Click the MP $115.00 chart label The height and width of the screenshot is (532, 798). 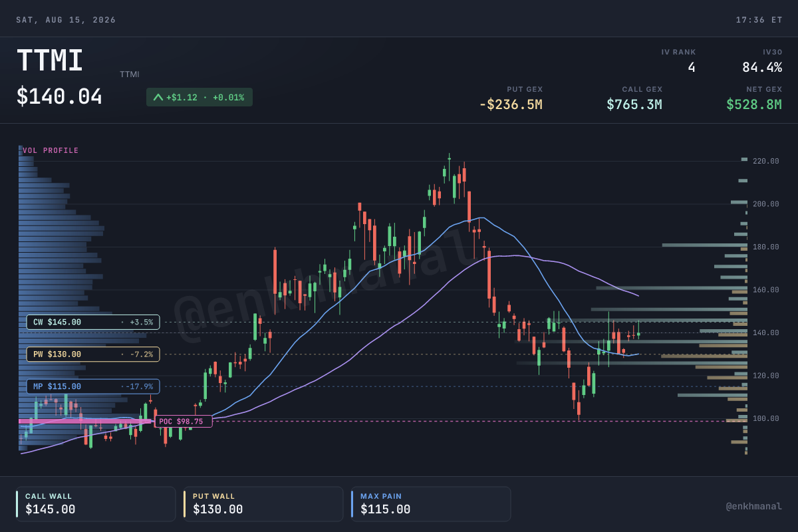point(93,386)
